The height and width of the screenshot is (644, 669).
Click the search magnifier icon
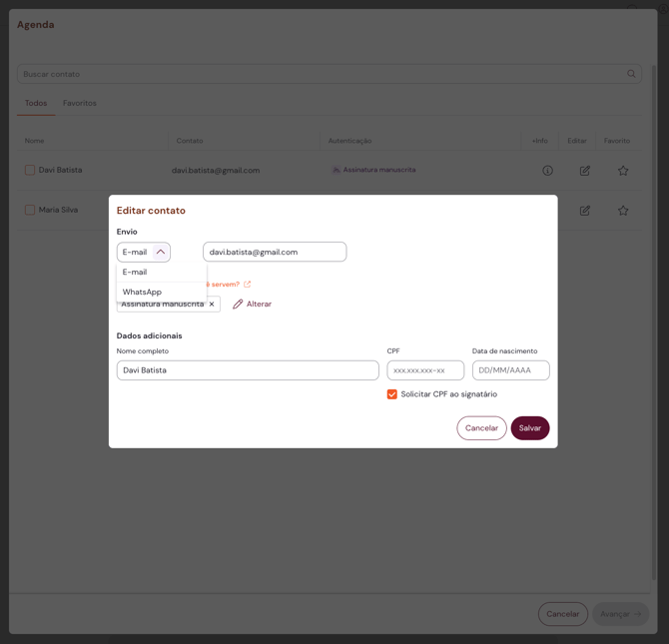coord(631,74)
